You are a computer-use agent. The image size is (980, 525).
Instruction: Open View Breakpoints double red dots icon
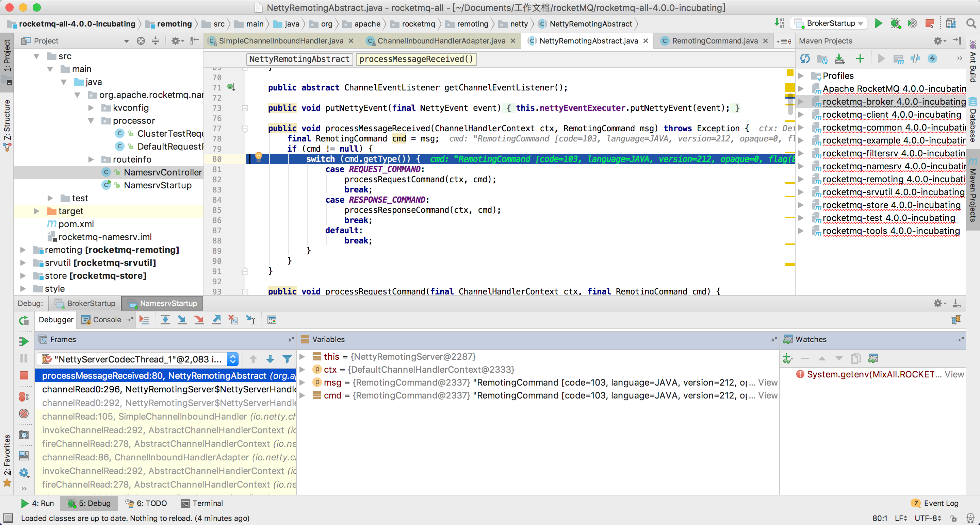23,396
